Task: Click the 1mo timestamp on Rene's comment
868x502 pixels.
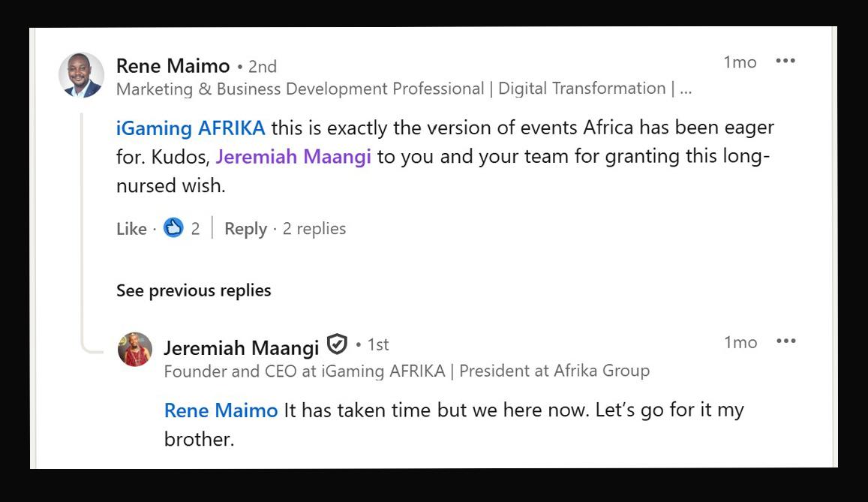Action: pyautogui.click(x=740, y=62)
